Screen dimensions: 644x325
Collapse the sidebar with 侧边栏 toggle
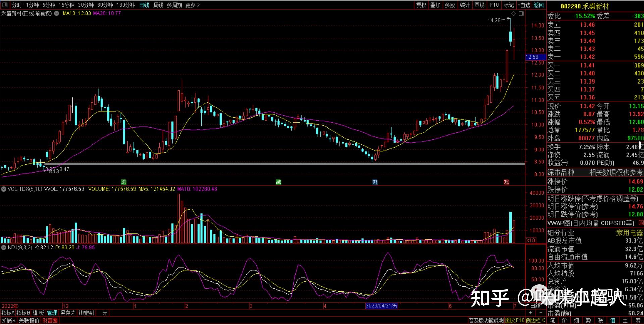click(x=535, y=321)
